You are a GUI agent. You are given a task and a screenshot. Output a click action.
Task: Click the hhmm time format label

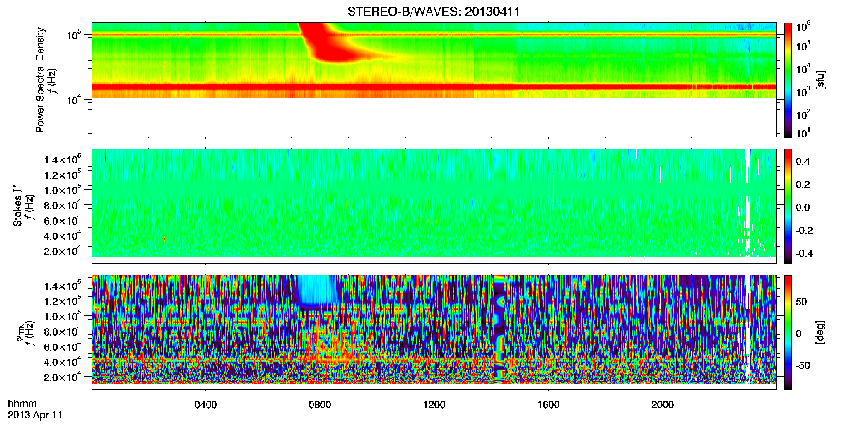tap(22, 404)
